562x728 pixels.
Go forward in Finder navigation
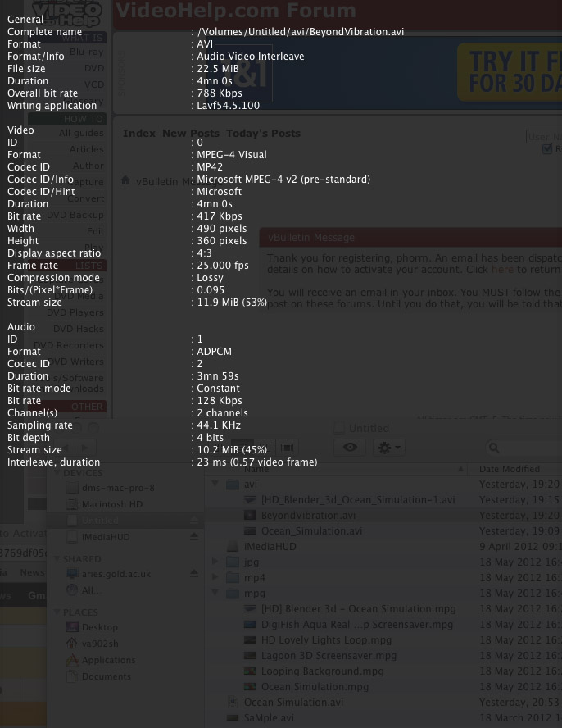click(x=84, y=448)
